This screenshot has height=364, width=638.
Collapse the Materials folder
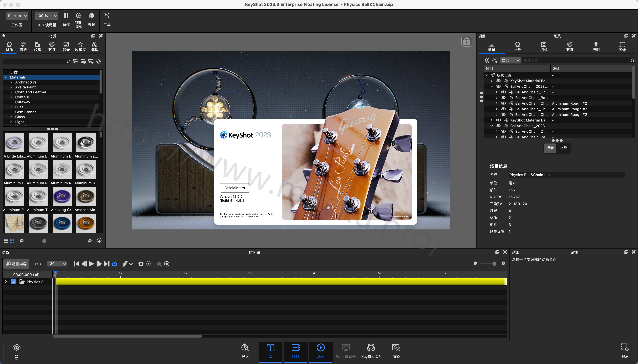tap(6, 77)
